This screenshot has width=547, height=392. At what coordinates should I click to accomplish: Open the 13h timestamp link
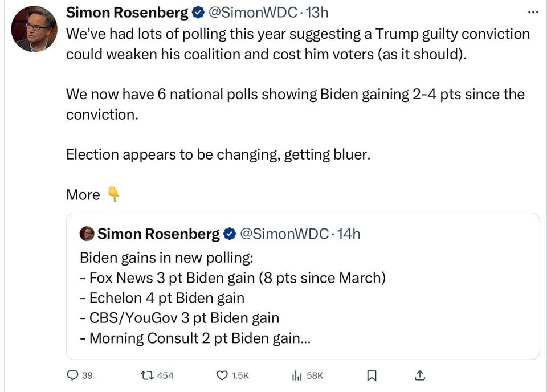[318, 13]
